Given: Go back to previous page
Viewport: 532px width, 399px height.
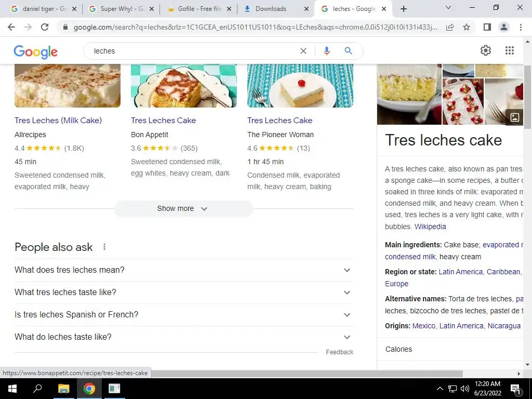Looking at the screenshot, I should click(11, 27).
